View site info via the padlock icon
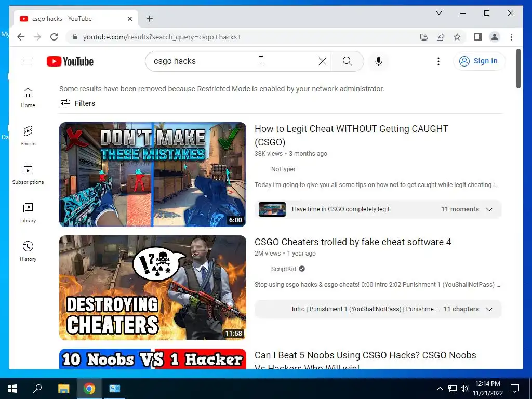This screenshot has height=399, width=532. 75,37
